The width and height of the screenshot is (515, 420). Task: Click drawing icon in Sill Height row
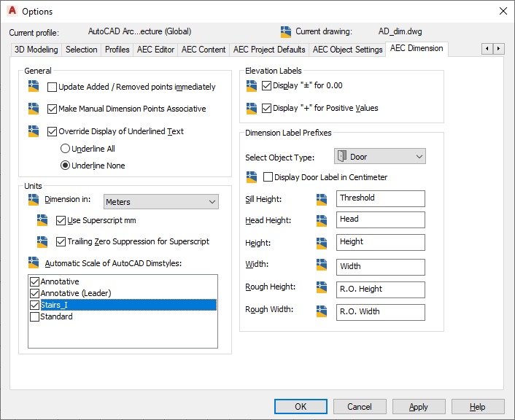[x=322, y=199]
